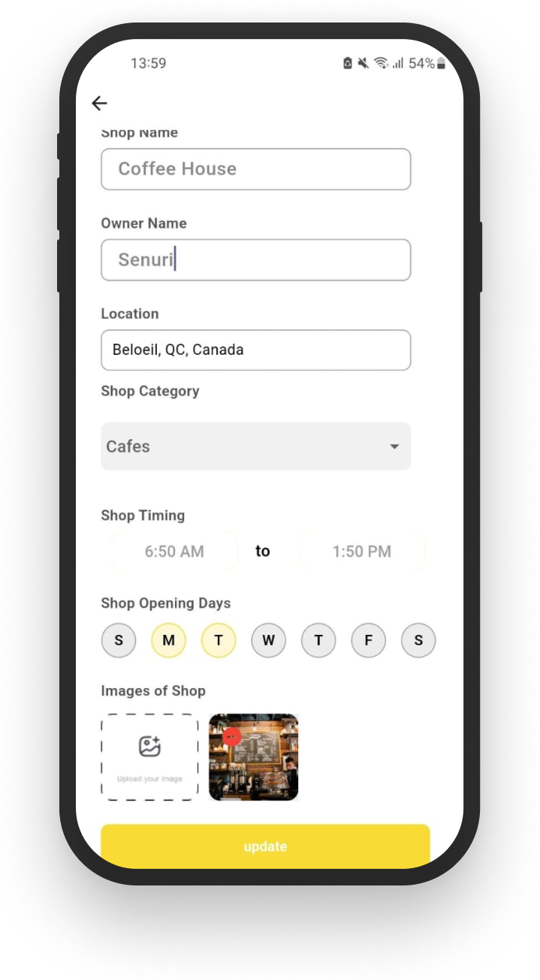Click the yellow update button
Viewport: 540px width, 980px height.
pyautogui.click(x=265, y=846)
